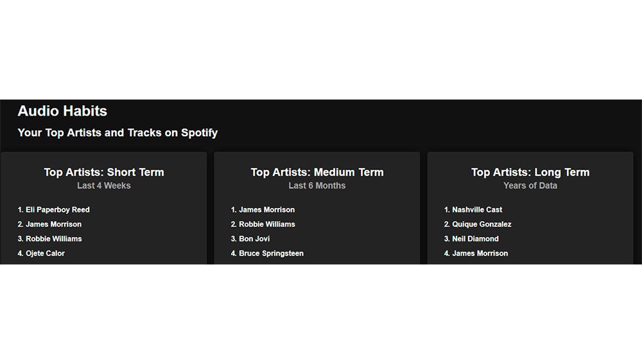The height and width of the screenshot is (364, 642).
Task: Open the Bon Jovi artist entry
Action: point(254,239)
